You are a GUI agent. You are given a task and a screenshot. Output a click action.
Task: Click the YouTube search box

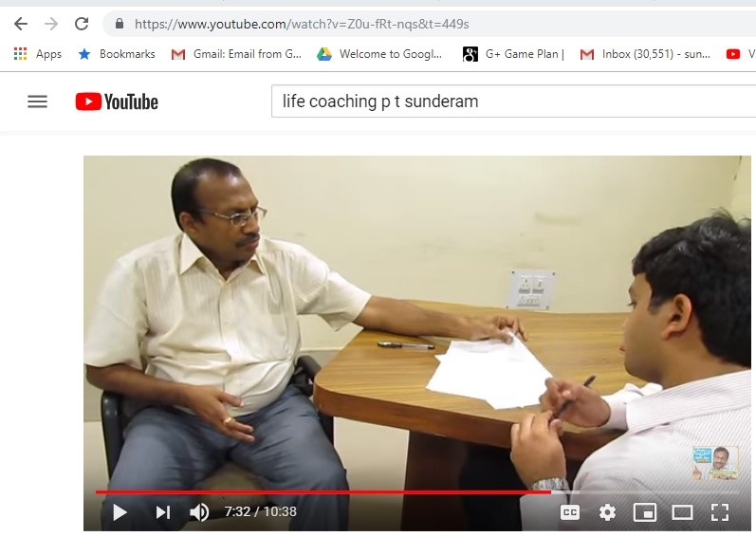coord(513,102)
